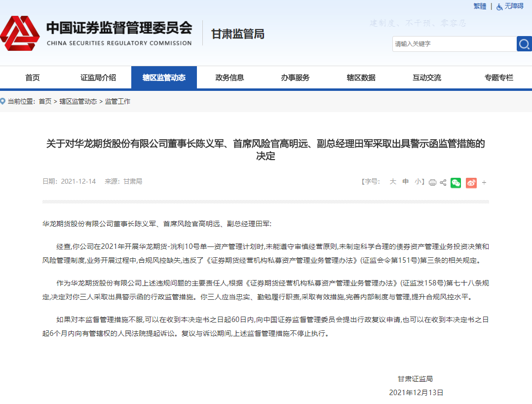
Task: Open the 专题专栏 navigation tab
Action: pyautogui.click(x=499, y=78)
